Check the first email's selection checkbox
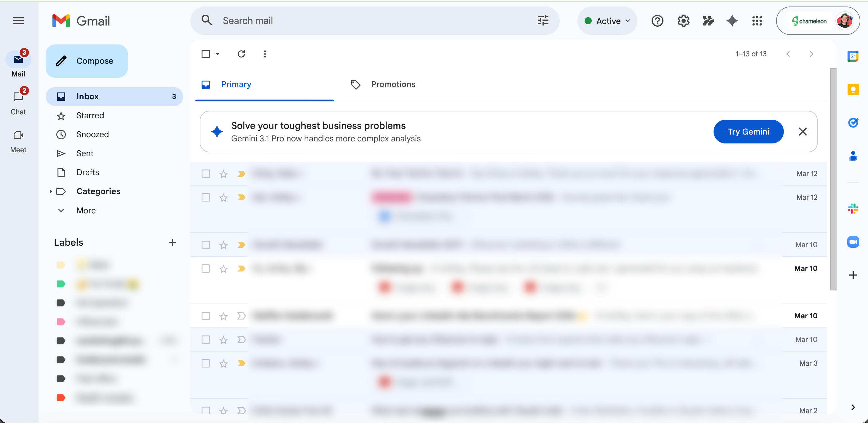The height and width of the screenshot is (425, 868). point(206,174)
